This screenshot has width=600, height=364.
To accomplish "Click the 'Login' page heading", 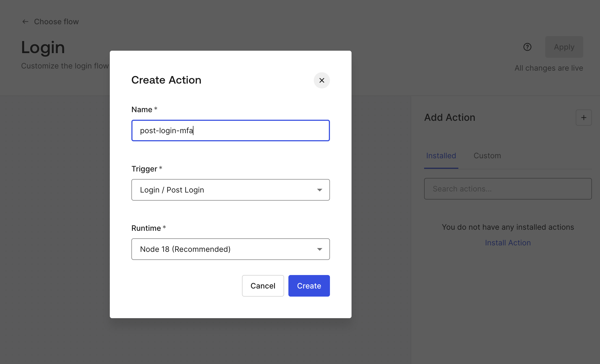I will coord(43,47).
